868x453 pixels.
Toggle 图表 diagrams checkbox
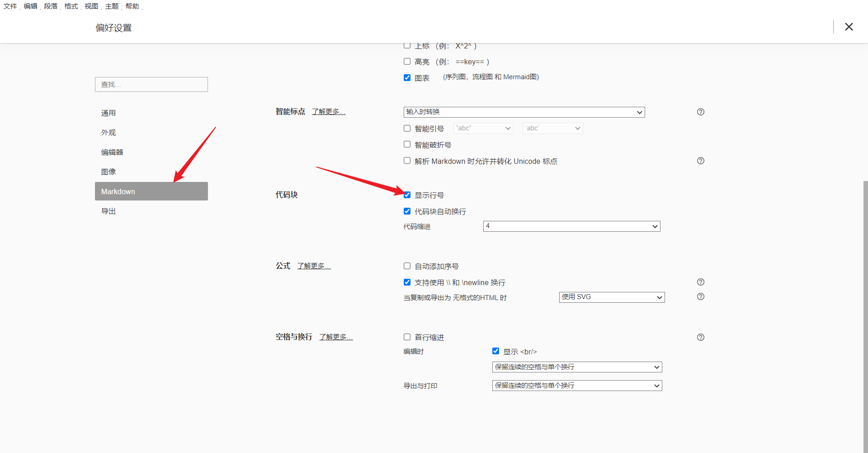click(x=407, y=78)
